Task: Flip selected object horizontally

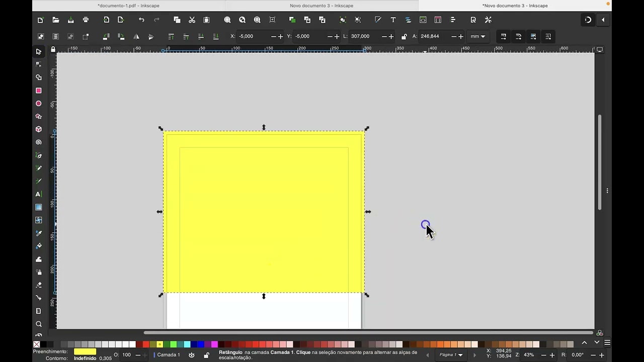Action: click(136, 37)
